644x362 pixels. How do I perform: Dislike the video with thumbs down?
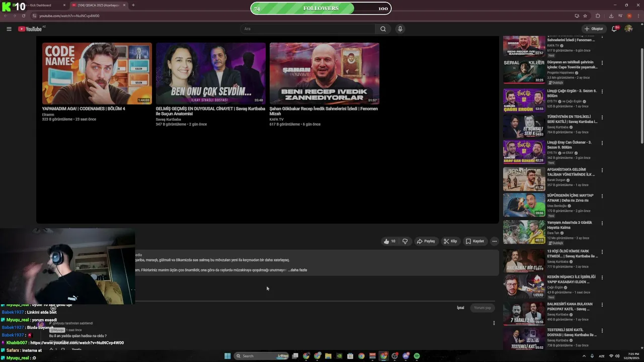(405, 241)
